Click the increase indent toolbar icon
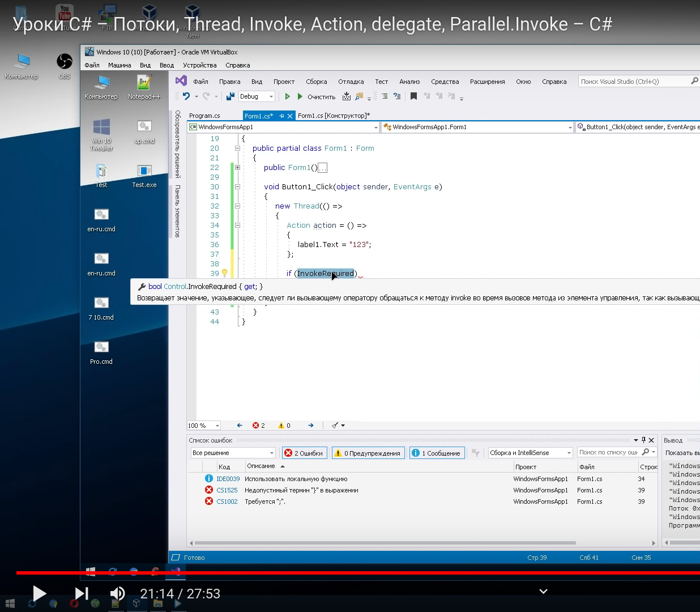Screen dimensions: 700x612 point(385,96)
